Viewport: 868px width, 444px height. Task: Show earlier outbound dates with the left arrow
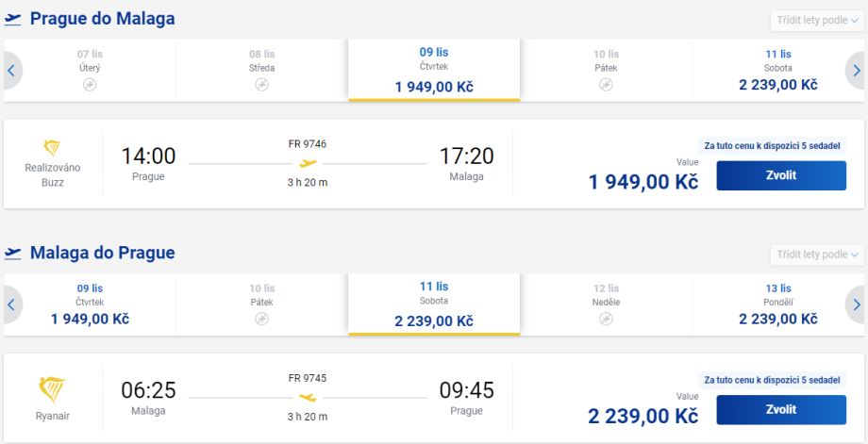click(10, 71)
